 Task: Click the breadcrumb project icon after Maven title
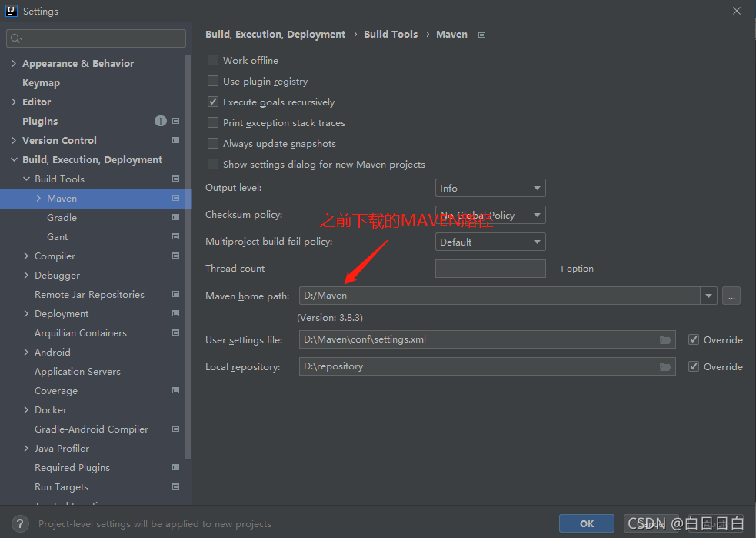(481, 35)
